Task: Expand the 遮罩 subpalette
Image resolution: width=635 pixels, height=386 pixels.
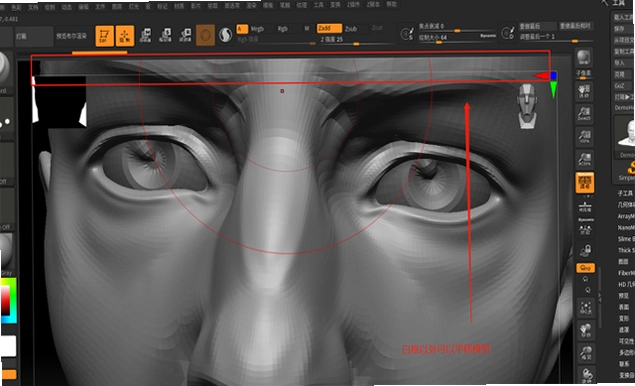Action: coord(624,330)
